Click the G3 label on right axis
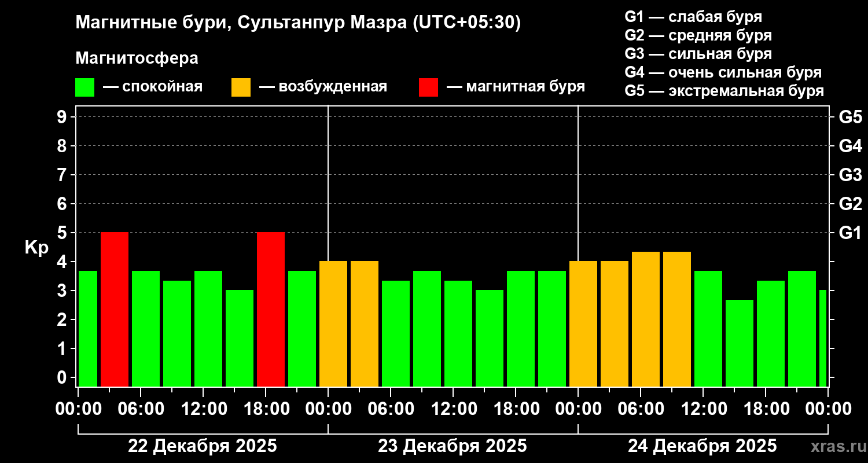The width and height of the screenshot is (868, 463). [850, 175]
